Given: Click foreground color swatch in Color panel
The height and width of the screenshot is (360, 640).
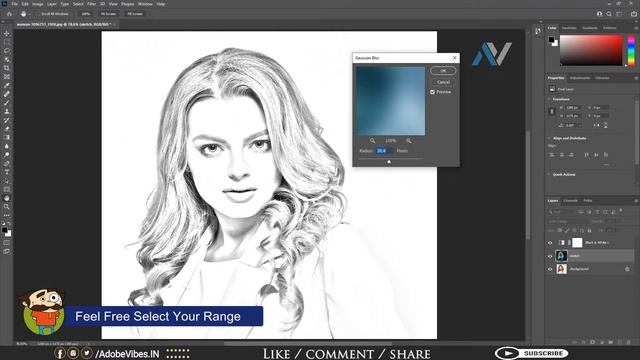Looking at the screenshot, I should tap(551, 40).
